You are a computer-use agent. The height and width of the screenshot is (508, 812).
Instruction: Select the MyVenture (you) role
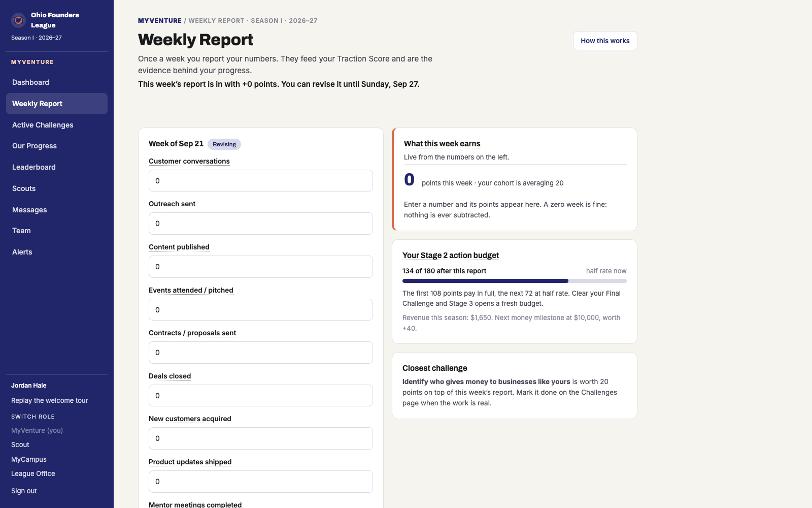click(x=37, y=430)
